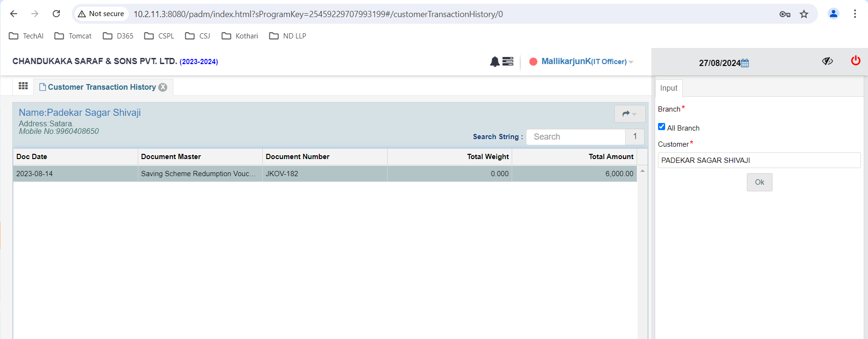The height and width of the screenshot is (339, 868).
Task: Click the company name CHANDUKAKA SARAF & SONS
Action: 95,61
